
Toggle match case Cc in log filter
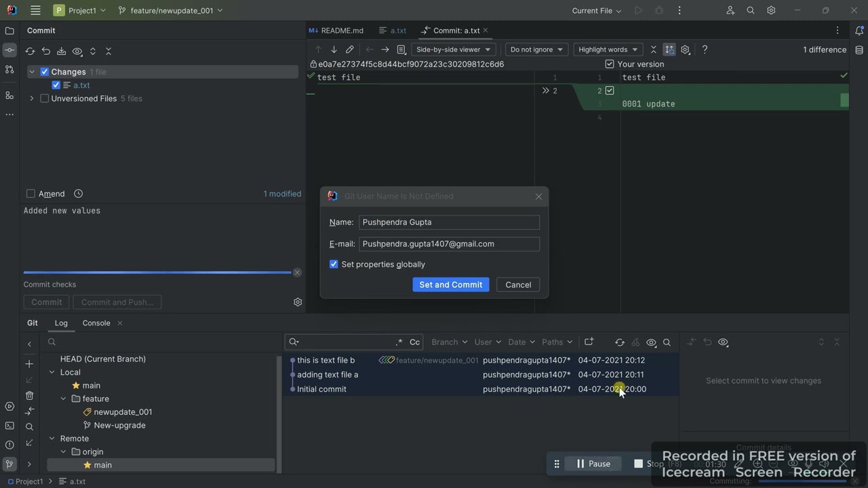click(414, 342)
